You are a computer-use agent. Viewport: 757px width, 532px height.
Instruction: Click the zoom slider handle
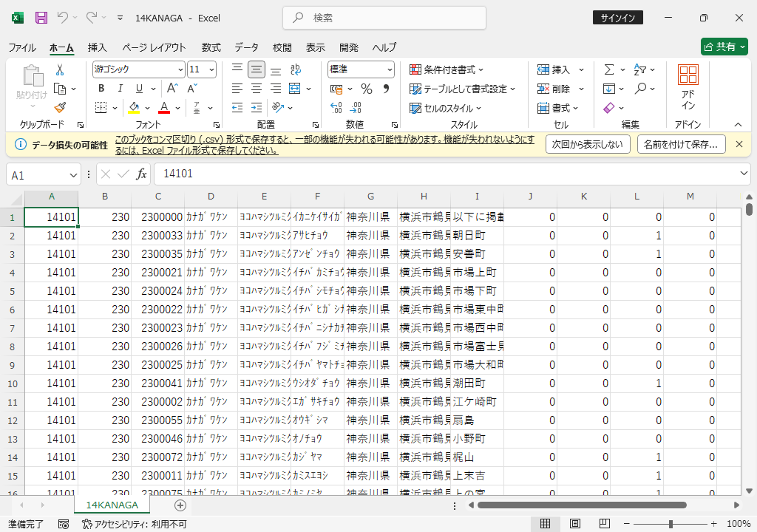point(671,524)
